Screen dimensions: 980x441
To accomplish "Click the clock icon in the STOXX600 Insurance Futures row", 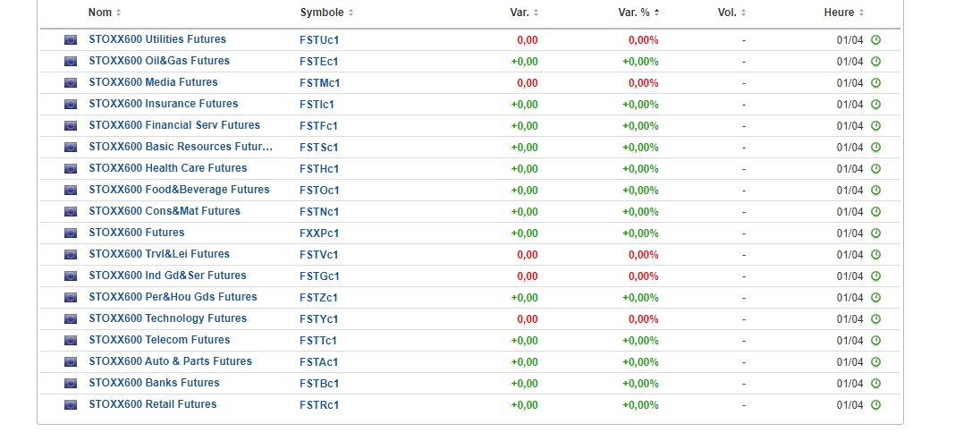I will [876, 105].
